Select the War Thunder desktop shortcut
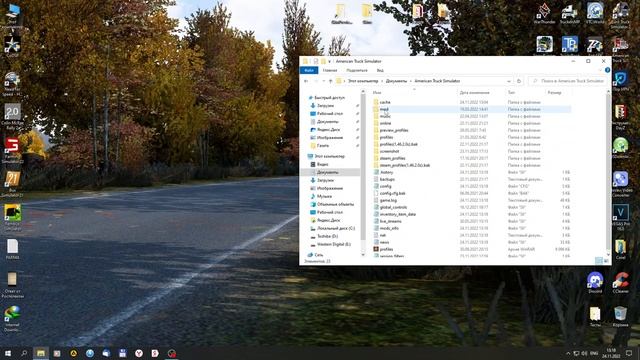640x360 pixels. pyautogui.click(x=544, y=13)
